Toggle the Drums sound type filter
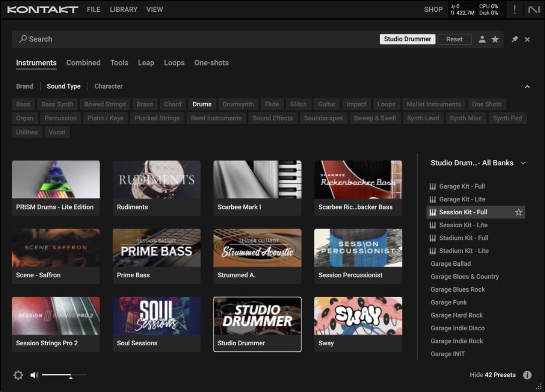This screenshot has width=545, height=392. 202,104
